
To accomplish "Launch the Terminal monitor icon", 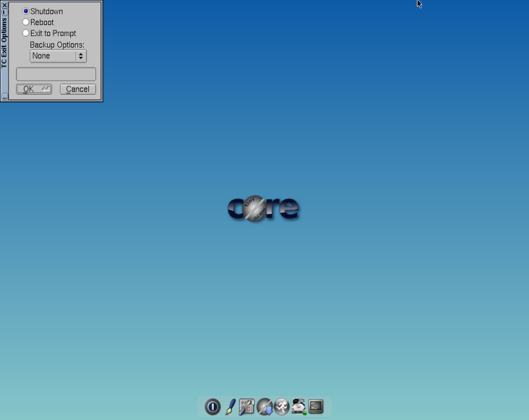I will pyautogui.click(x=316, y=406).
